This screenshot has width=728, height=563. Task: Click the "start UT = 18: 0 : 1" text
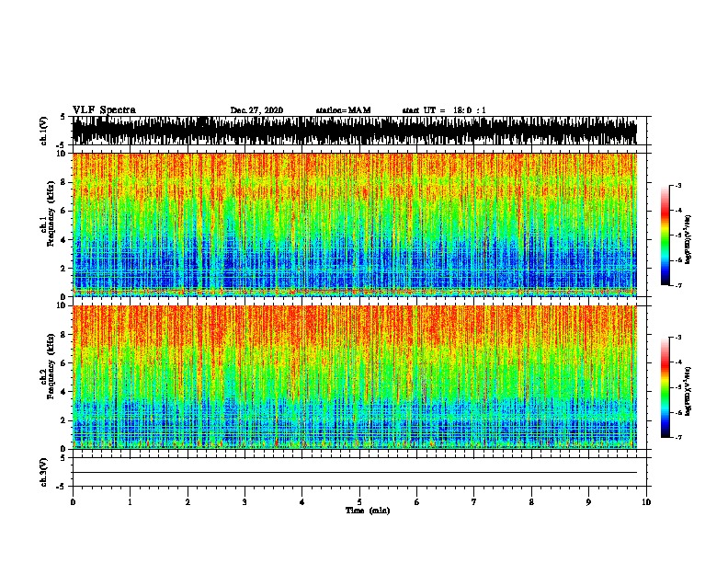click(x=444, y=110)
